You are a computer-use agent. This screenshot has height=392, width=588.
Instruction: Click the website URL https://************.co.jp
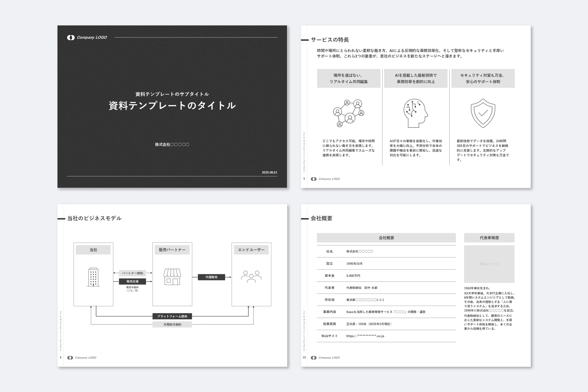pyautogui.click(x=365, y=336)
